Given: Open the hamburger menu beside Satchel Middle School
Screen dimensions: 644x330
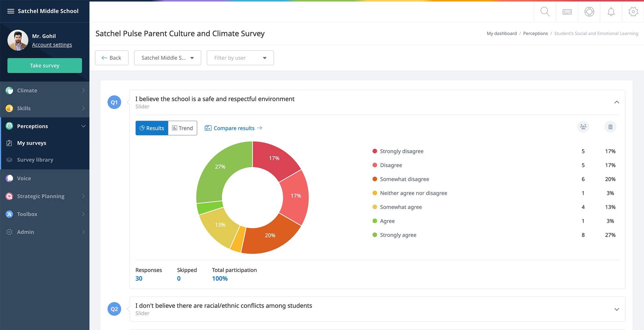Looking at the screenshot, I should point(11,11).
